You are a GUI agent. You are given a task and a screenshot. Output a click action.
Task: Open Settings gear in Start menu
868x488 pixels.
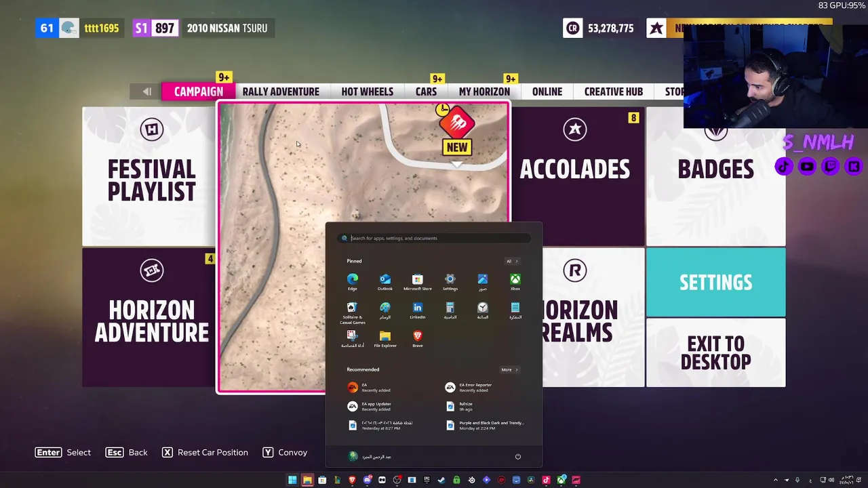[x=450, y=282]
